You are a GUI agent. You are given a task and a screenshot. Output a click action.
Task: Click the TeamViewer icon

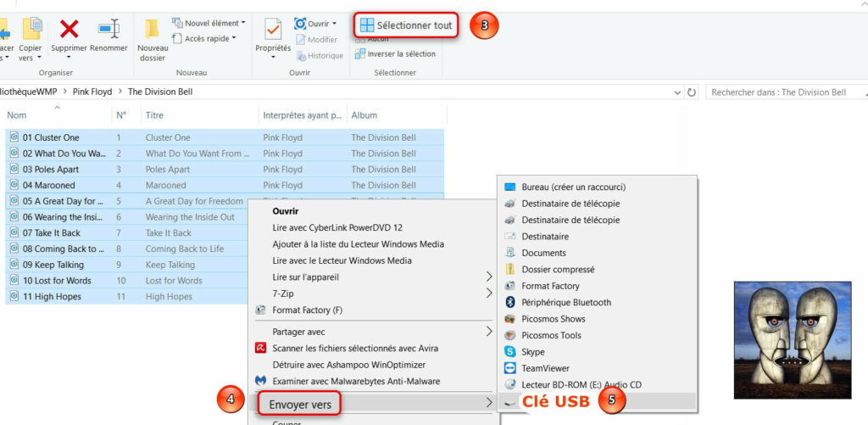(509, 368)
